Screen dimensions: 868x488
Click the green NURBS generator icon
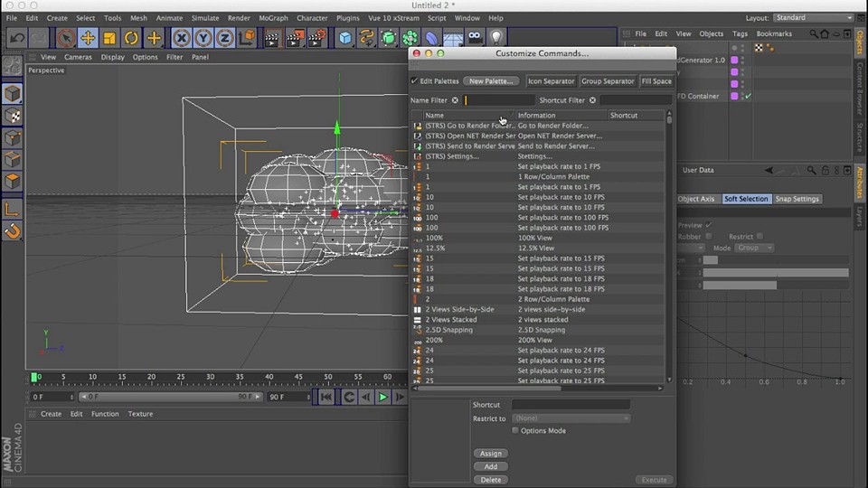tap(388, 38)
